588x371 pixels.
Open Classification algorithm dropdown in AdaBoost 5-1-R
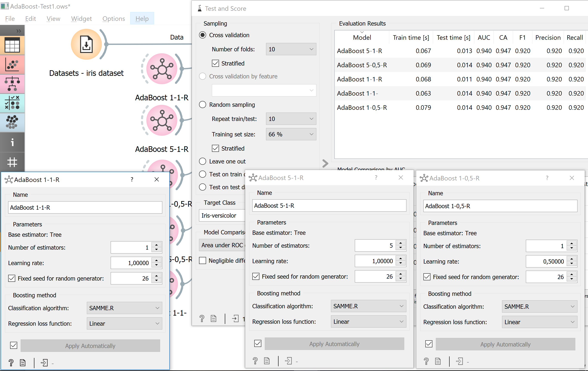(368, 306)
